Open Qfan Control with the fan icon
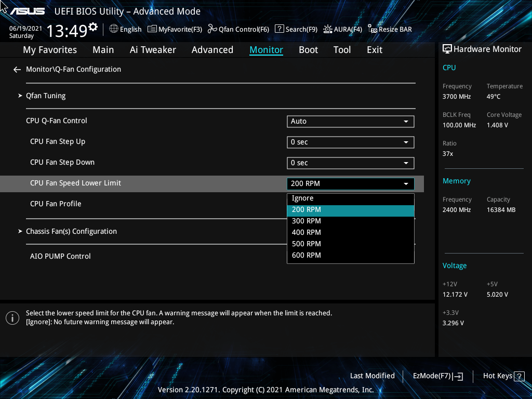Screen dimensions: 532x399 pos(238,29)
